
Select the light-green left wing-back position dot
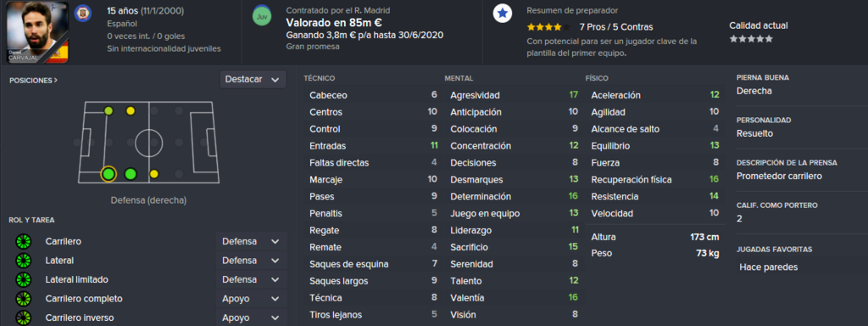(x=108, y=111)
